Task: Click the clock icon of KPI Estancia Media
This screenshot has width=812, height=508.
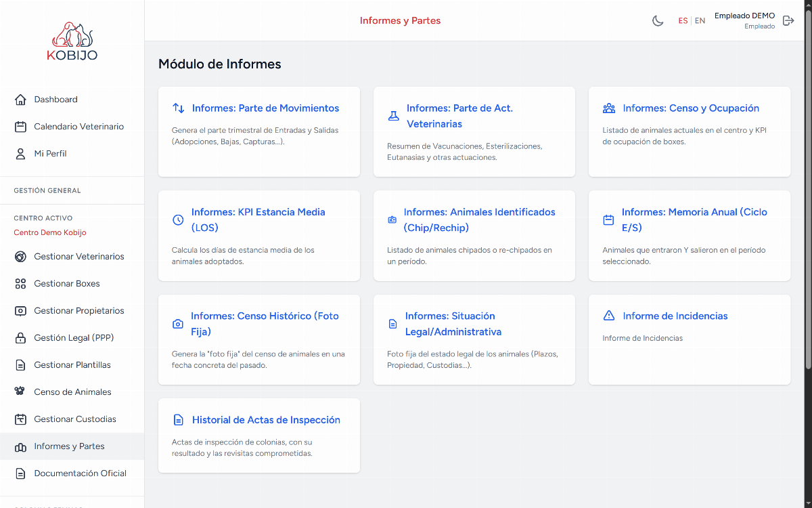Action: pos(178,220)
